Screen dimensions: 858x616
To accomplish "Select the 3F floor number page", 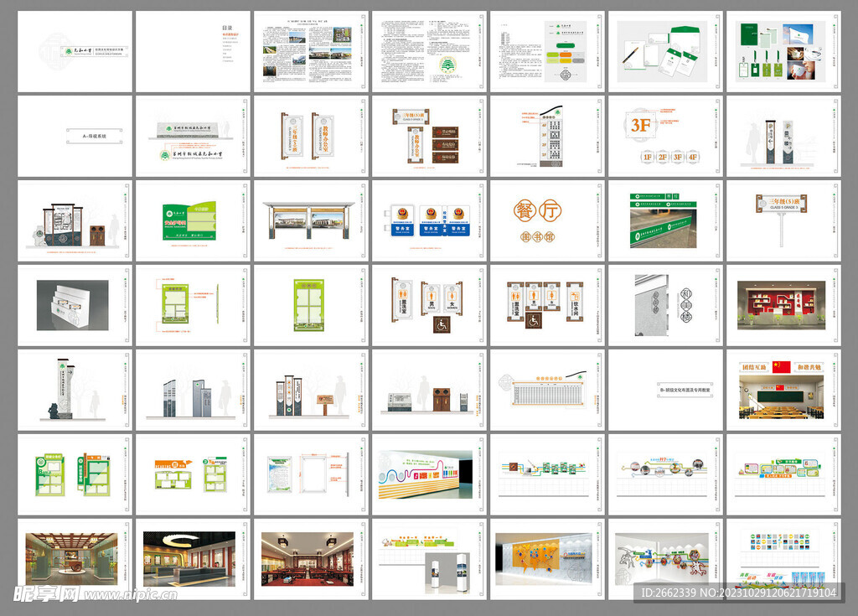I will coord(666,137).
